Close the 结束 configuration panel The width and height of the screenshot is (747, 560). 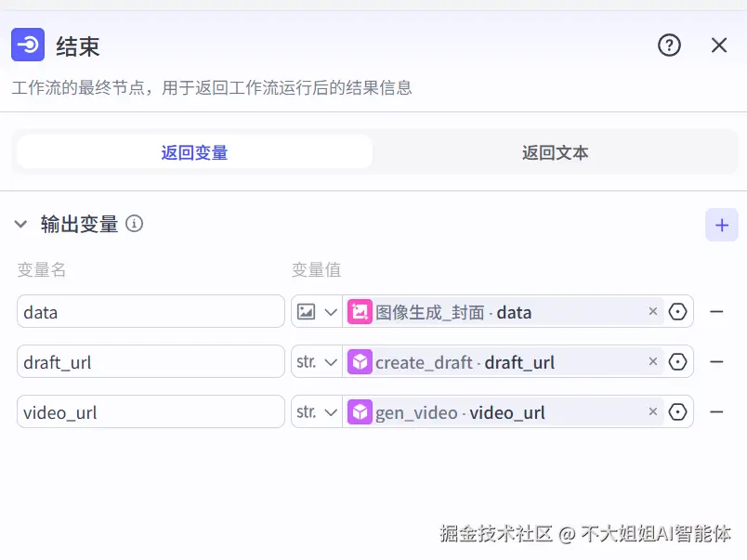(x=719, y=45)
